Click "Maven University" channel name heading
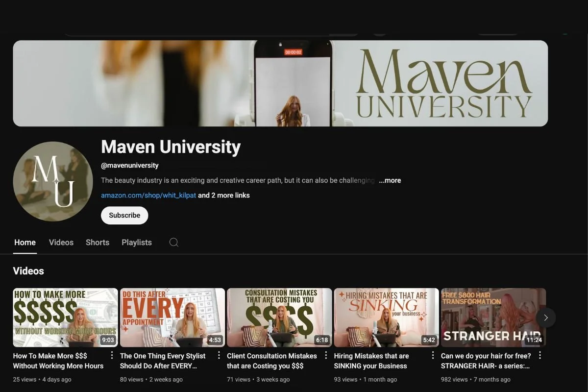Viewport: 588px width, 392px height. tap(171, 147)
